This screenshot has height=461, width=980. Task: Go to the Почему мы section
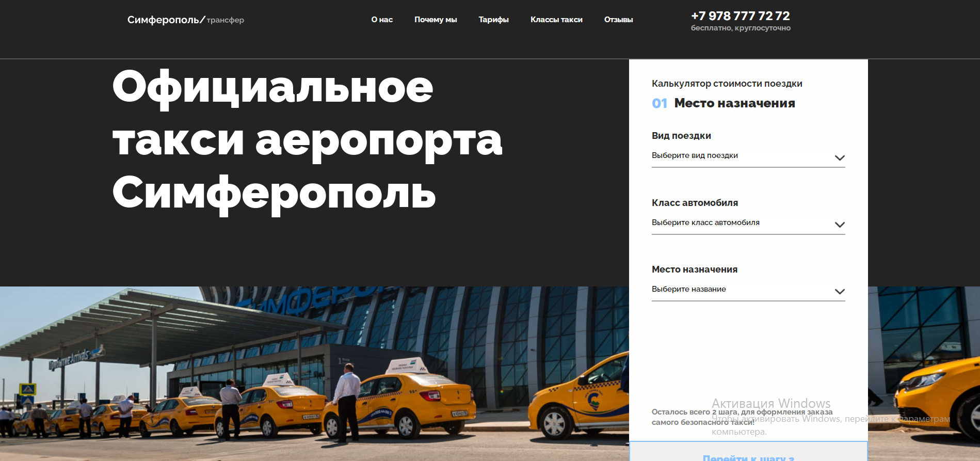[436, 20]
